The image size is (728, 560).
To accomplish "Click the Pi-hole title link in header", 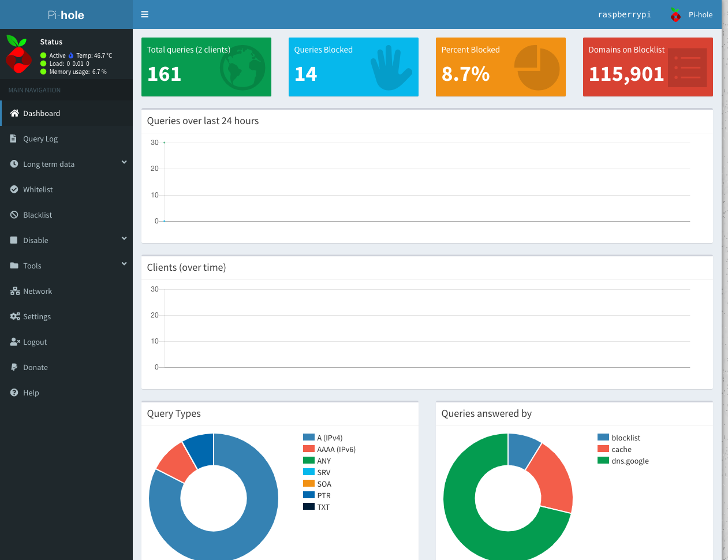I will pyautogui.click(x=66, y=15).
